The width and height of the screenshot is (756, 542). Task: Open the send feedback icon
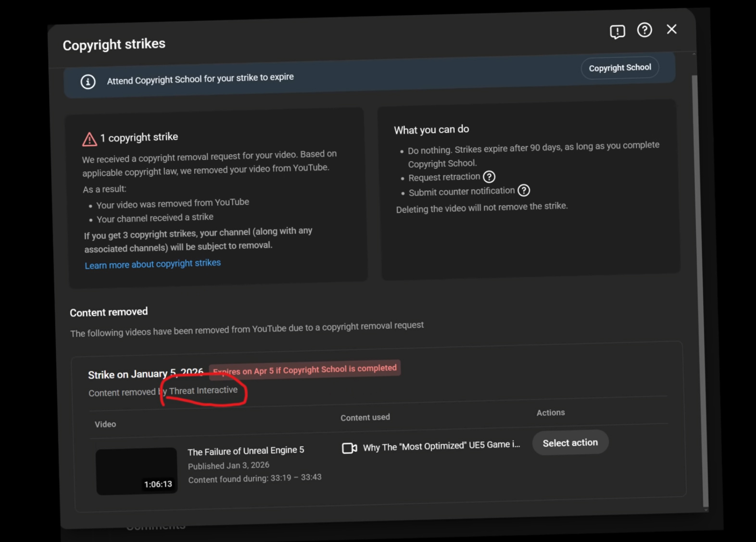617,32
